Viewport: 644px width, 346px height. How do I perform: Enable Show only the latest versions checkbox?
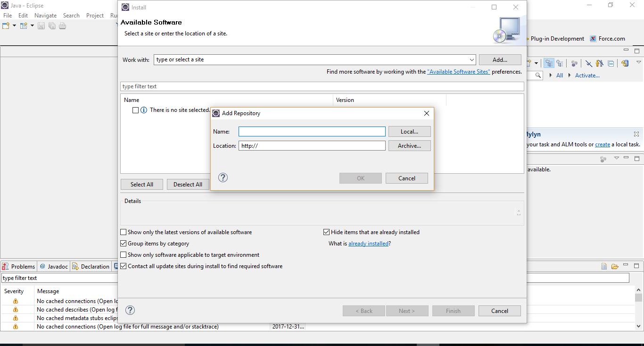click(124, 232)
